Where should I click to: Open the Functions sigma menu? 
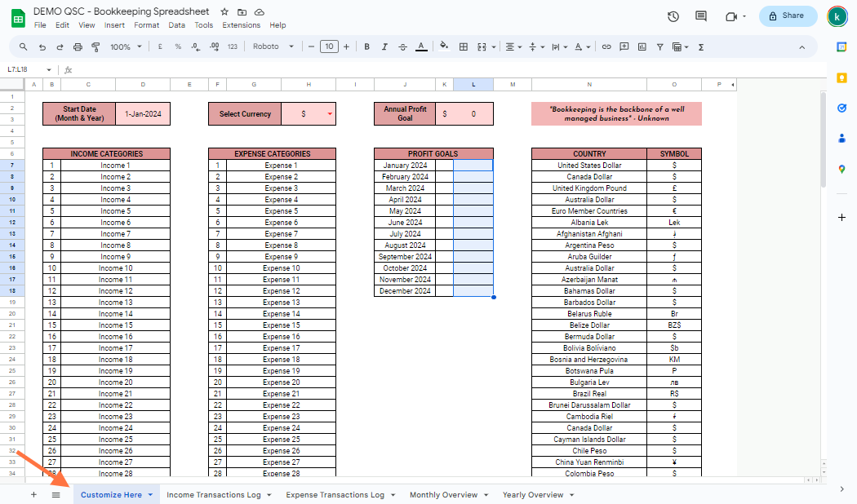point(700,47)
